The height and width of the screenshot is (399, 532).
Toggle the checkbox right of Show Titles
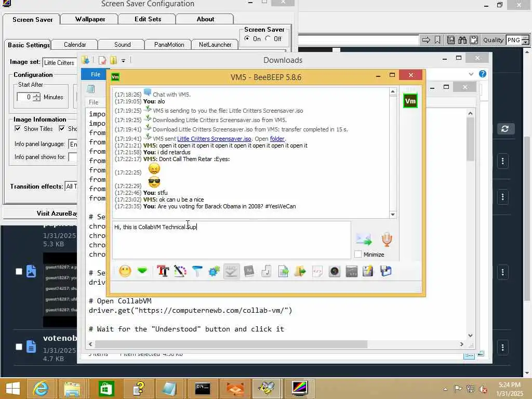[62, 129]
